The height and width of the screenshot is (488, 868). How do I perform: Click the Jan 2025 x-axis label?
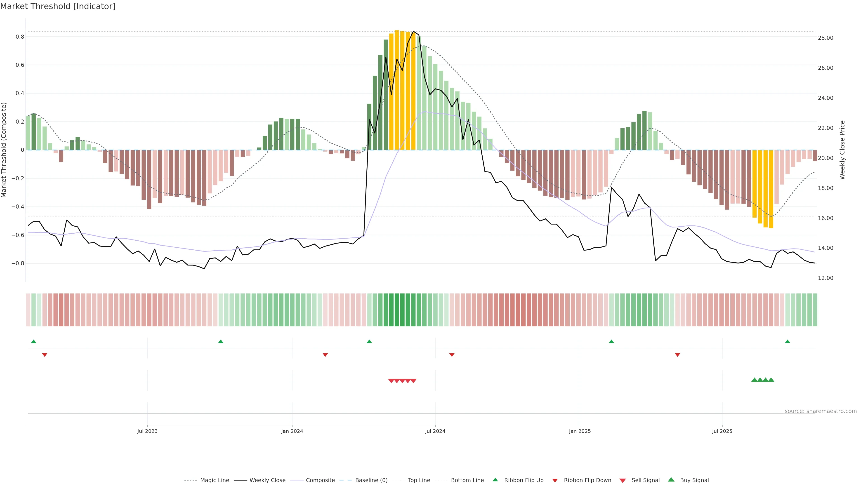[580, 431]
